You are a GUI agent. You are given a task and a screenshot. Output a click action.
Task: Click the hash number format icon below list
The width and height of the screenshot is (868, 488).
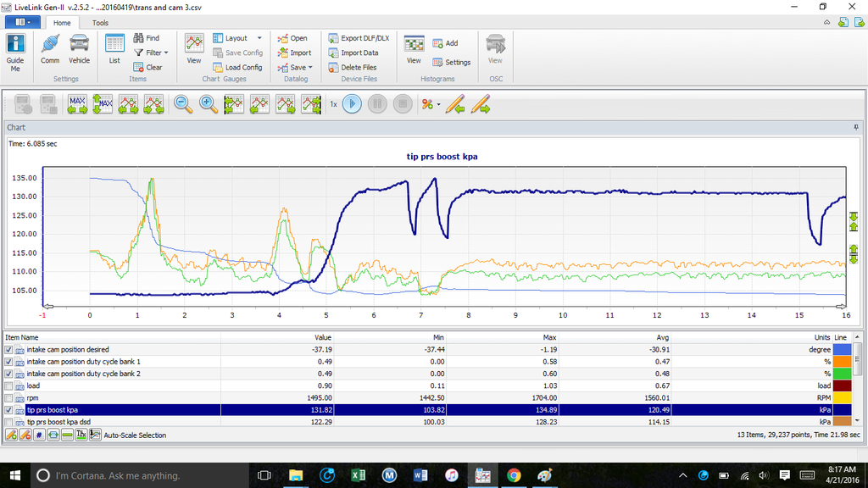click(39, 435)
